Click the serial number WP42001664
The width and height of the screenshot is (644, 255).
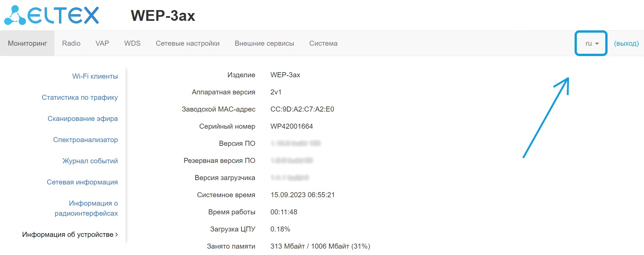click(291, 126)
